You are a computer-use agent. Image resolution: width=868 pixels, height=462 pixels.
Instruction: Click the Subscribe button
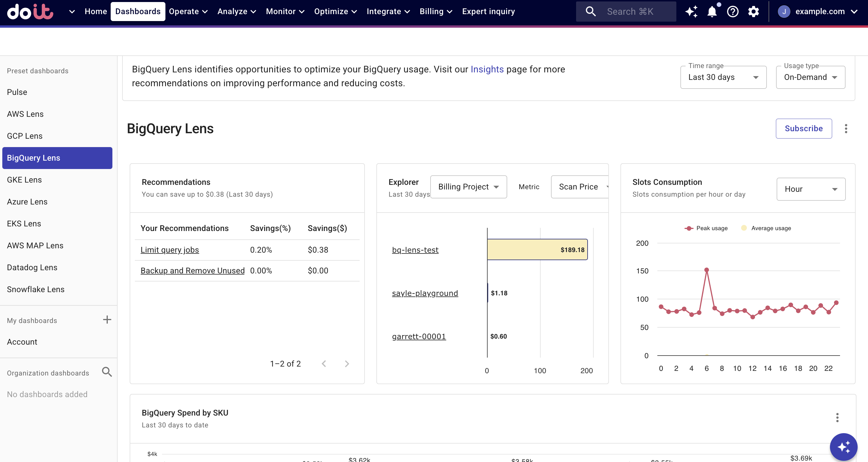804,129
